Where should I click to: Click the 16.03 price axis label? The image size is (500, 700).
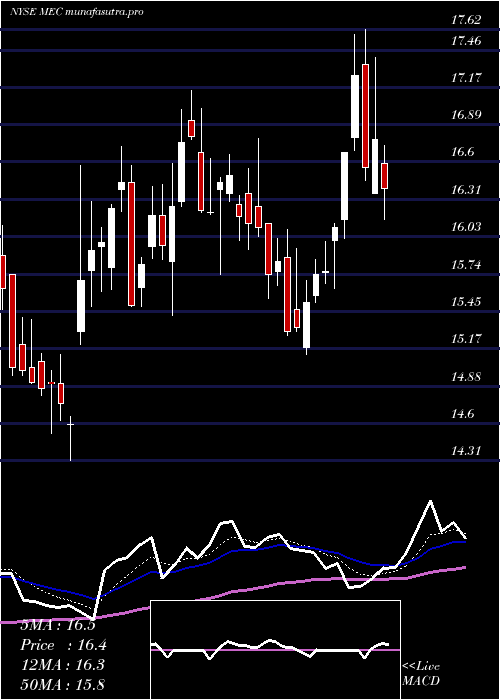pos(467,227)
